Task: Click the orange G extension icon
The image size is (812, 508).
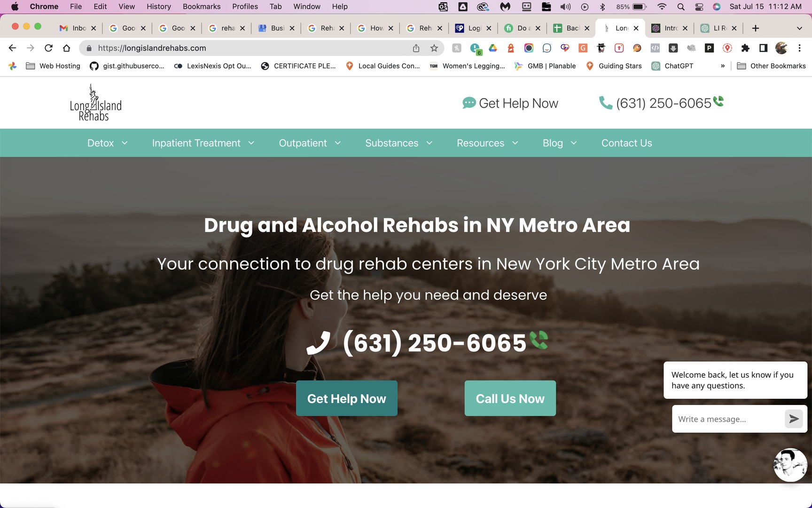Action: coord(583,48)
